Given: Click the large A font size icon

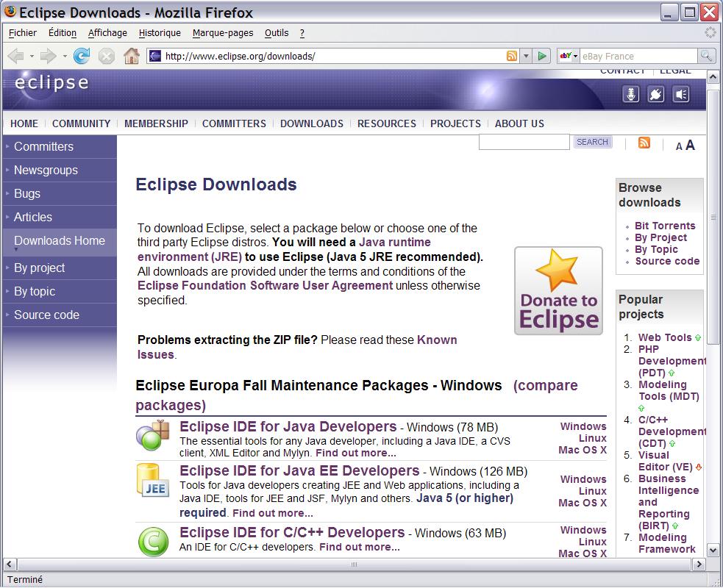Looking at the screenshot, I should (690, 145).
